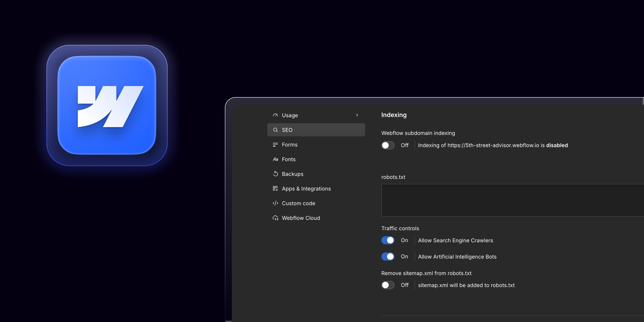This screenshot has height=322, width=644.
Task: Open the Usage settings section
Action: coord(316,115)
